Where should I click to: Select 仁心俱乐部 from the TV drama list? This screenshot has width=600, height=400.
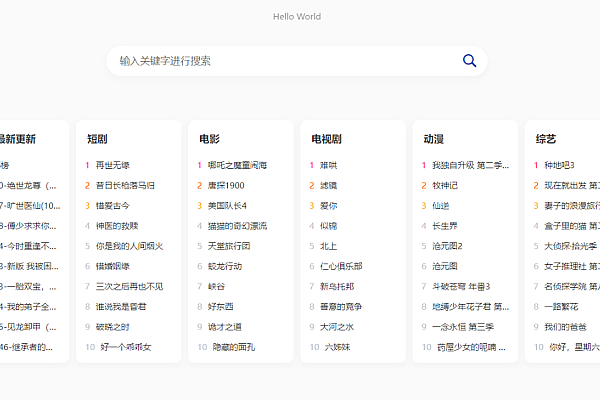tap(341, 266)
